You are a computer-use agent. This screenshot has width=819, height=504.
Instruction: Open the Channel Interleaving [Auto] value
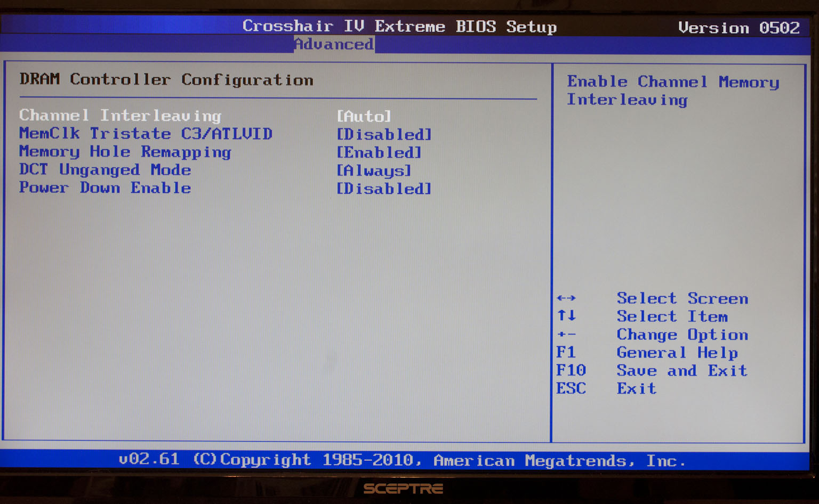tap(364, 116)
